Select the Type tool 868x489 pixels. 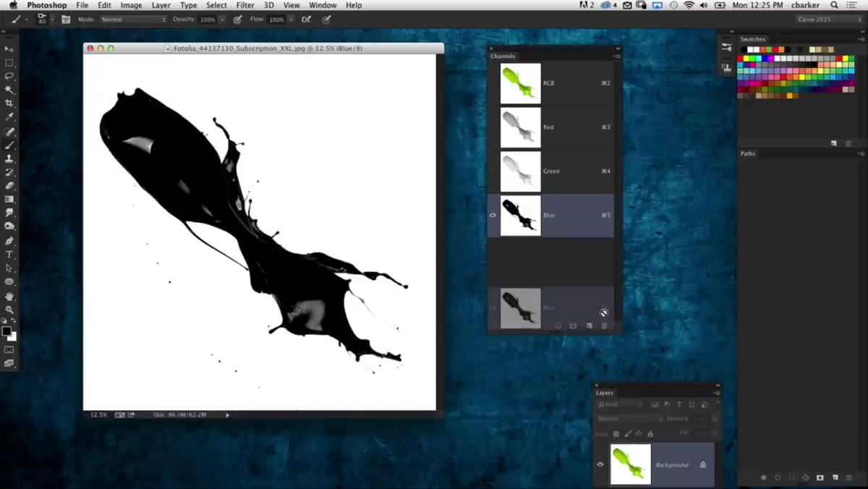(9, 255)
